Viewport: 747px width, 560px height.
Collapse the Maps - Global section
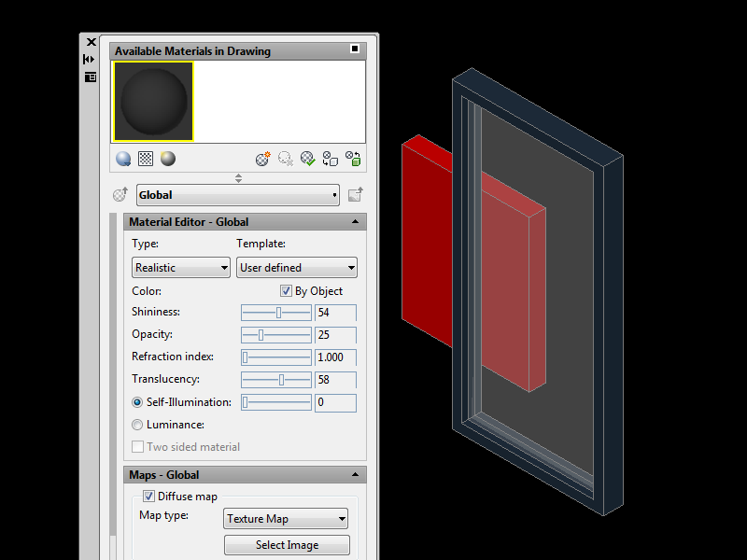[x=355, y=475]
